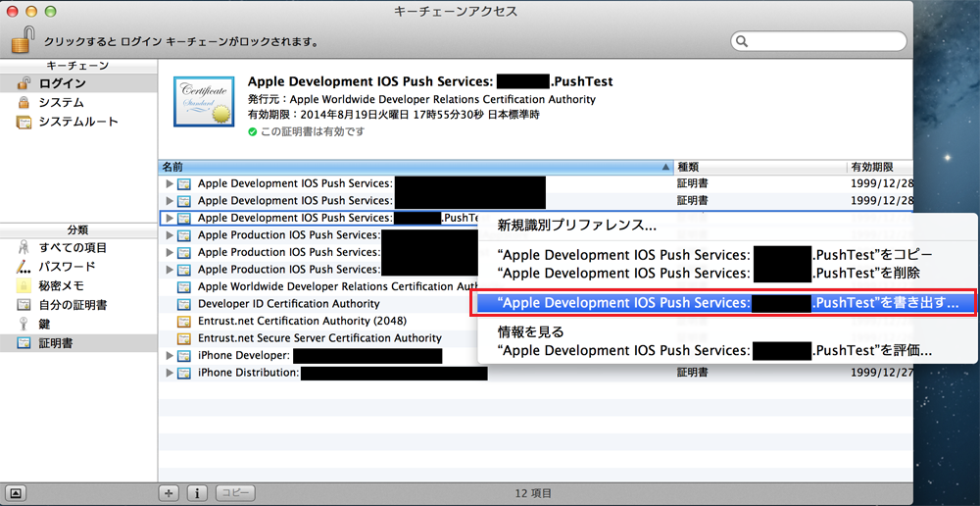The width and height of the screenshot is (980, 506).
Task: Click the large certificate thumbnail icon
Action: tap(204, 101)
